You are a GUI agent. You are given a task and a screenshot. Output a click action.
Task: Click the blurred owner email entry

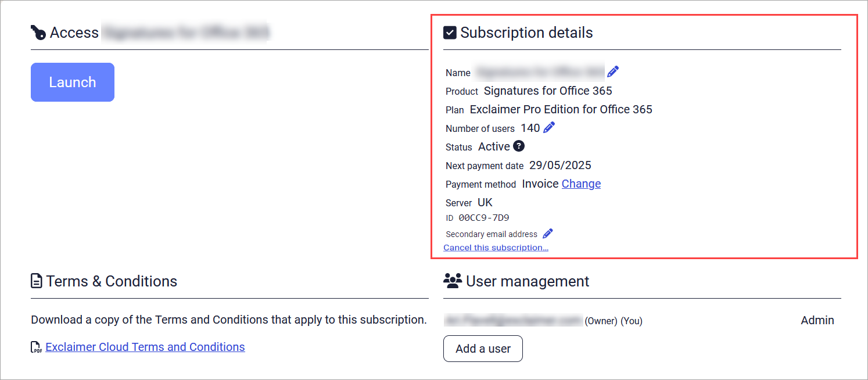[513, 320]
